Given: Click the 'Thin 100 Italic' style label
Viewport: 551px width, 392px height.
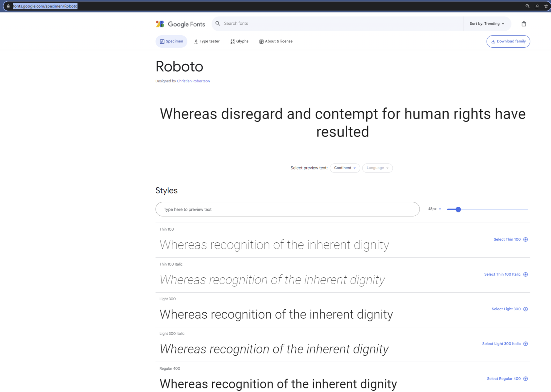Looking at the screenshot, I should point(171,264).
